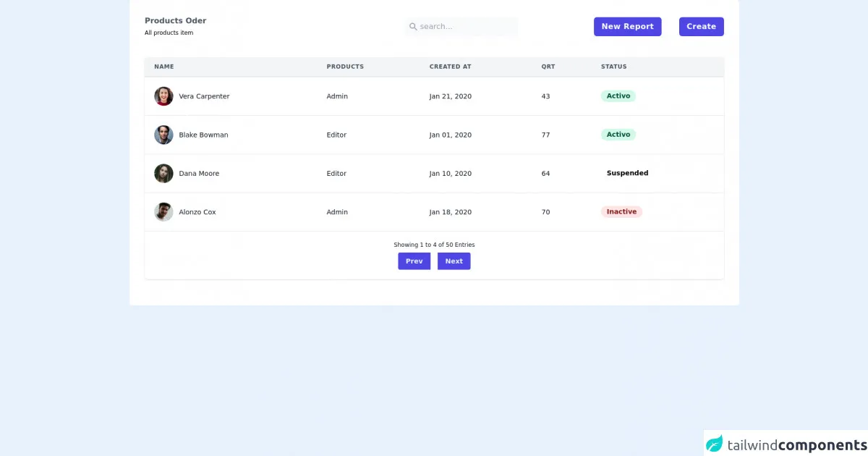868x456 pixels.
Task: Go to previous page with Prev
Action: [x=414, y=261]
